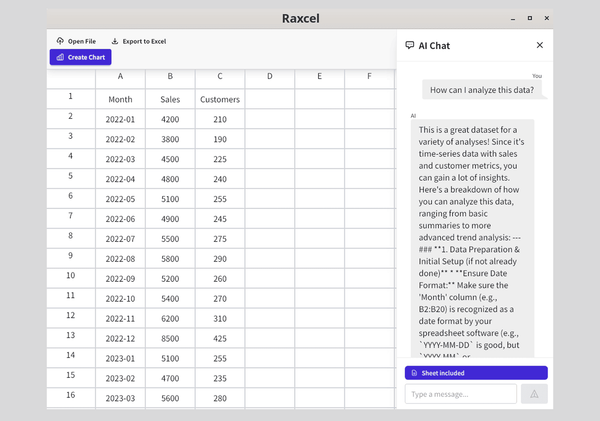Click the AI Chat speech bubble icon
The height and width of the screenshot is (421, 600).
pos(409,45)
